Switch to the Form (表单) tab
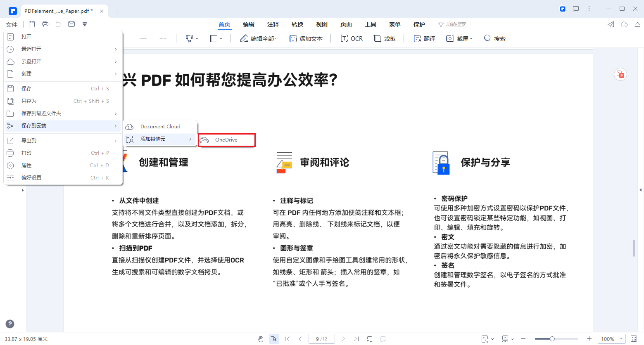 coord(395,24)
